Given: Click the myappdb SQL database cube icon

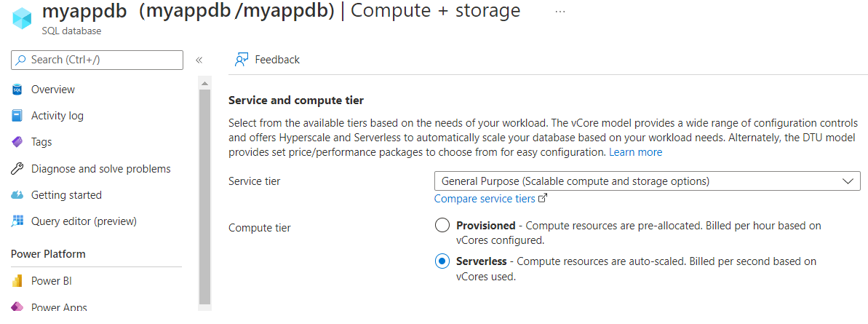Looking at the screenshot, I should click(22, 19).
